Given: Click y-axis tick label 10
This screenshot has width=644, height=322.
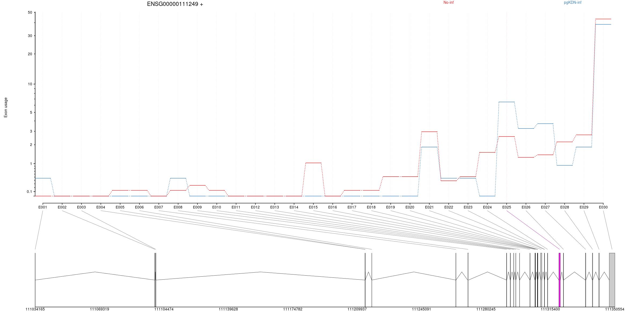Looking at the screenshot, I should [x=30, y=84].
